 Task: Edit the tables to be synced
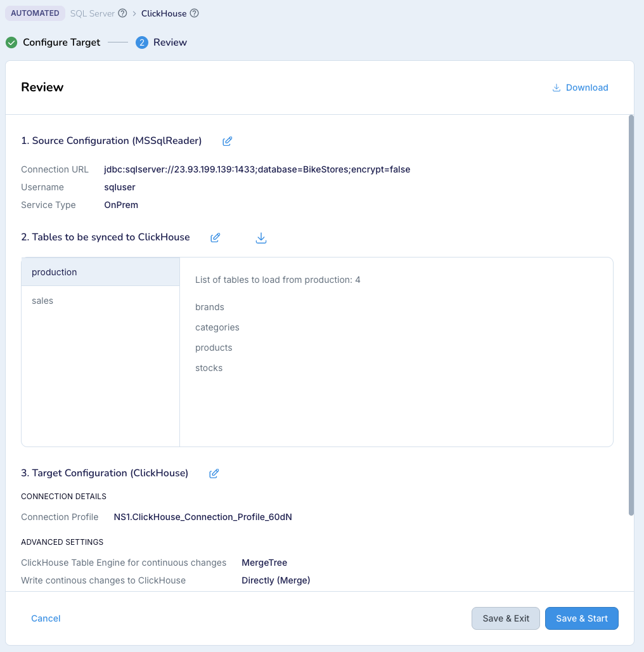click(x=216, y=237)
